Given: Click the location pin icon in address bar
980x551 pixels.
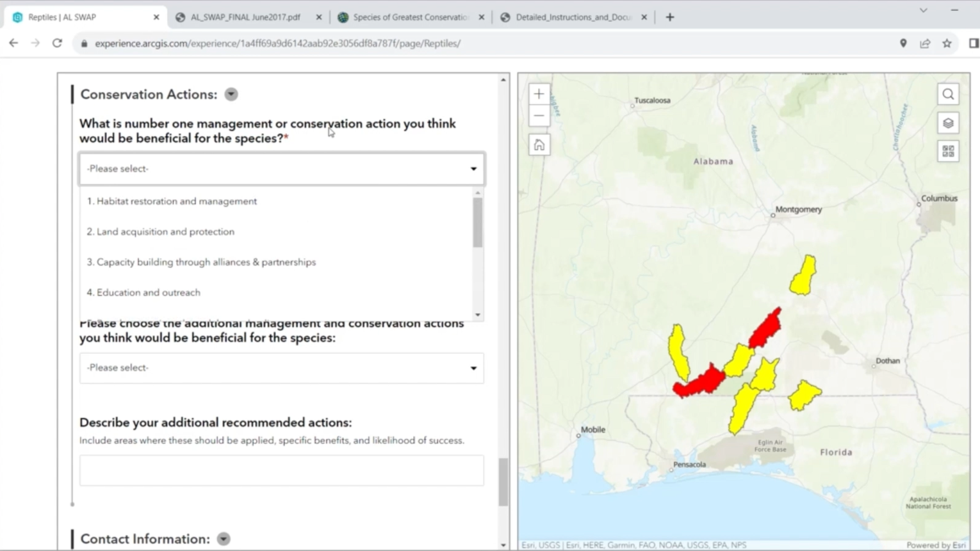Looking at the screenshot, I should [x=902, y=43].
